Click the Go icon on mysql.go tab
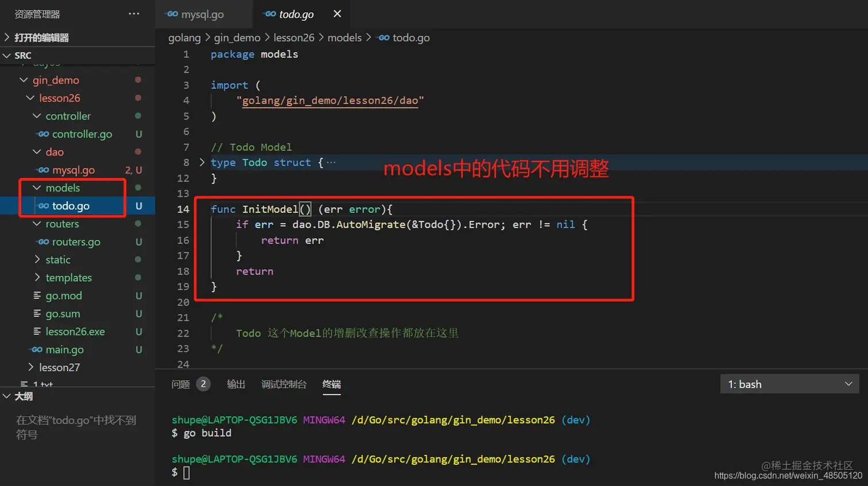 (172, 14)
